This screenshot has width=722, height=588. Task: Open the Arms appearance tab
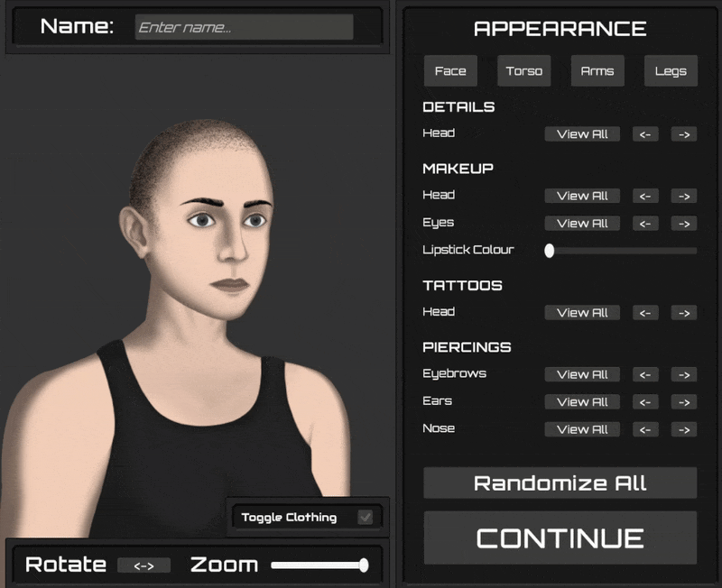point(597,71)
